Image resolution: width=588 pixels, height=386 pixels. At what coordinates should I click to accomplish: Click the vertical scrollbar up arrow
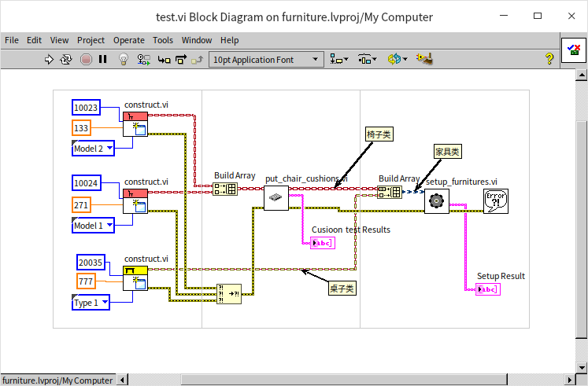pyautogui.click(x=582, y=75)
